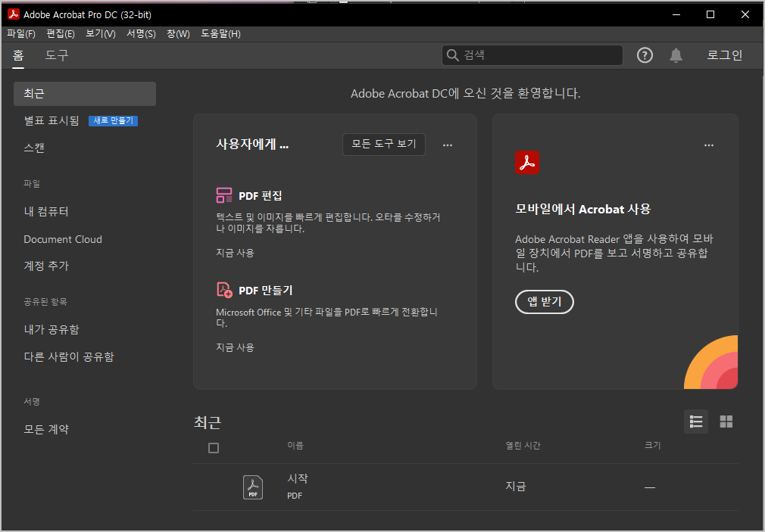The width and height of the screenshot is (765, 532).
Task: Open the PDF 편집 tool icon
Action: tap(224, 194)
